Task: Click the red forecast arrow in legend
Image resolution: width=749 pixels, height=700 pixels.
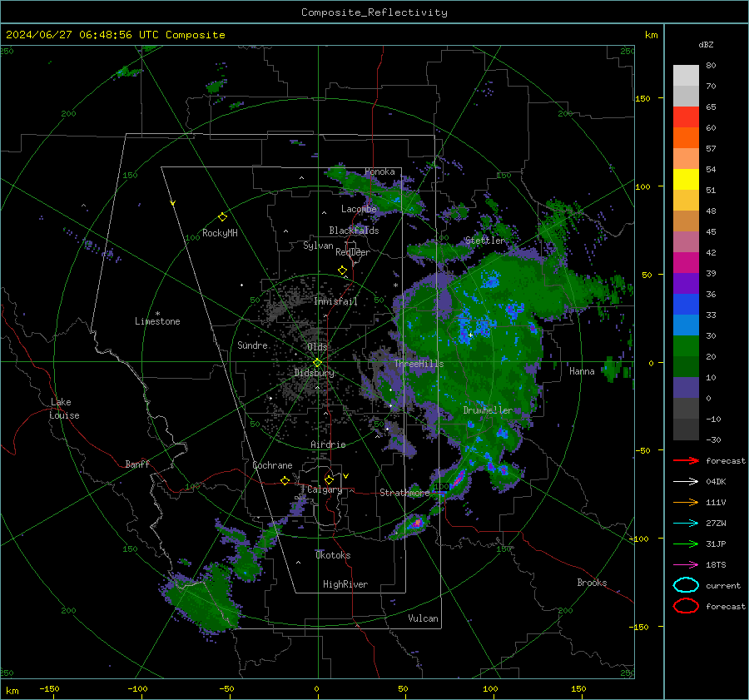Action: point(686,460)
